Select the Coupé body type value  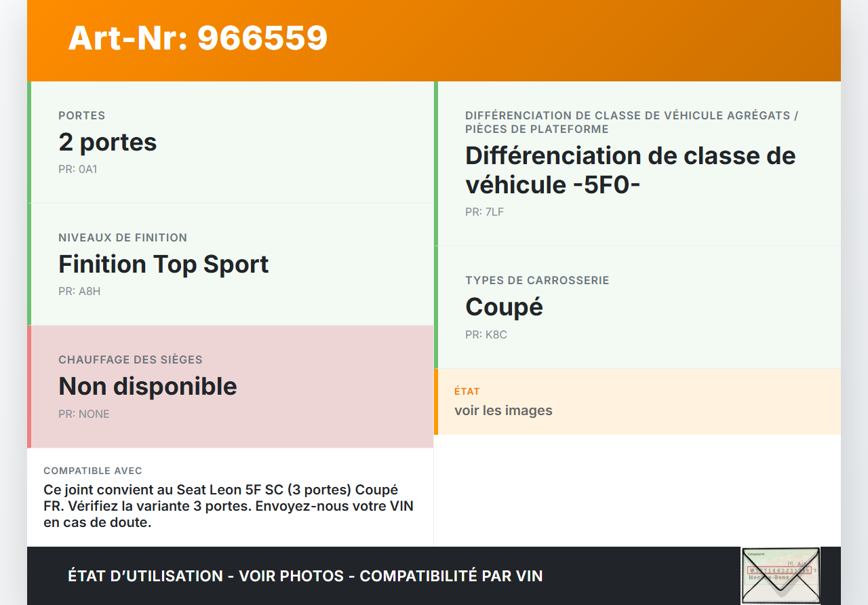[x=504, y=307]
